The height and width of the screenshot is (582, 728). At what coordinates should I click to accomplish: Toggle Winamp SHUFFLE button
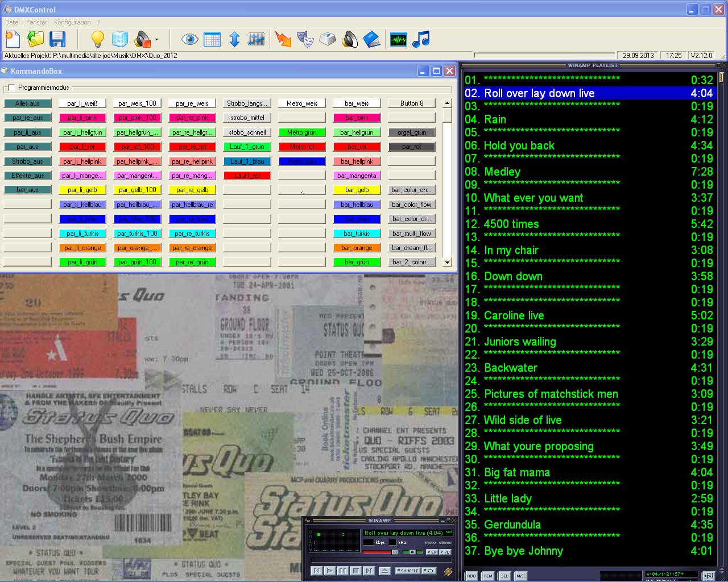coord(408,571)
